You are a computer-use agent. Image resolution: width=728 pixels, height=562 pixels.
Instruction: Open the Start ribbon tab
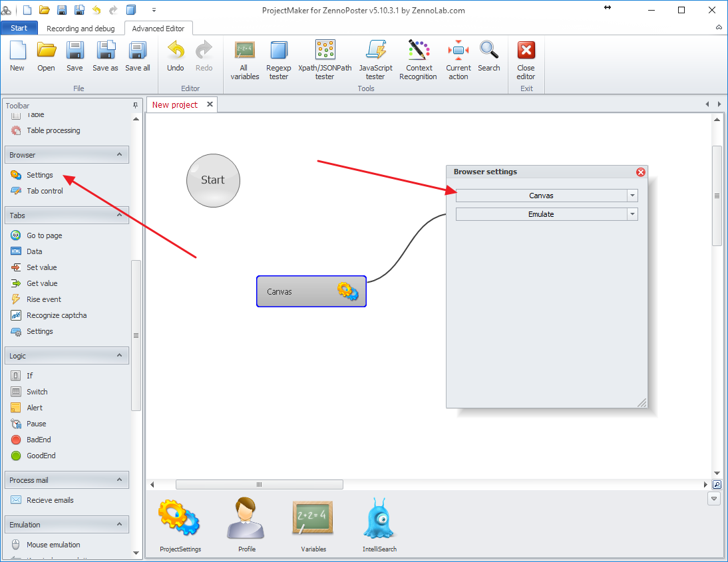(19, 28)
